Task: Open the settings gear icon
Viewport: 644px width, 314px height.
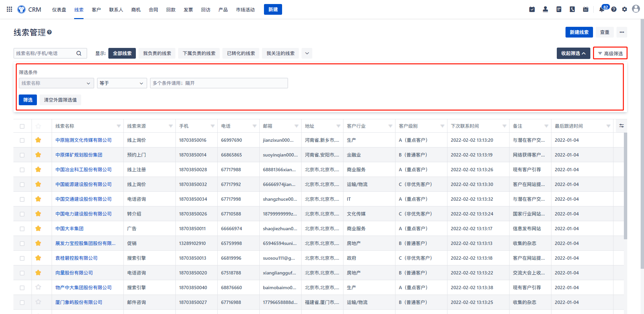Action: click(625, 9)
